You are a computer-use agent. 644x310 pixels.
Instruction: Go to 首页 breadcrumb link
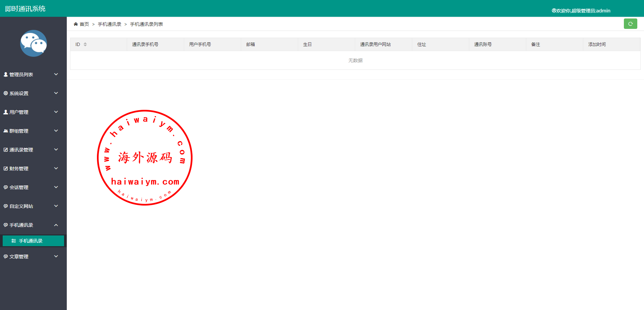pyautogui.click(x=84, y=24)
